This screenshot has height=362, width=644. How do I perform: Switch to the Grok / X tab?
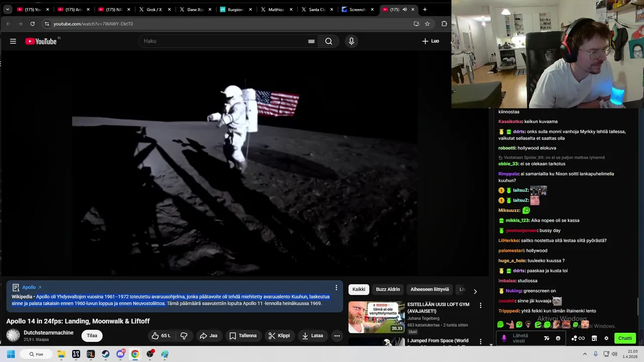[154, 10]
